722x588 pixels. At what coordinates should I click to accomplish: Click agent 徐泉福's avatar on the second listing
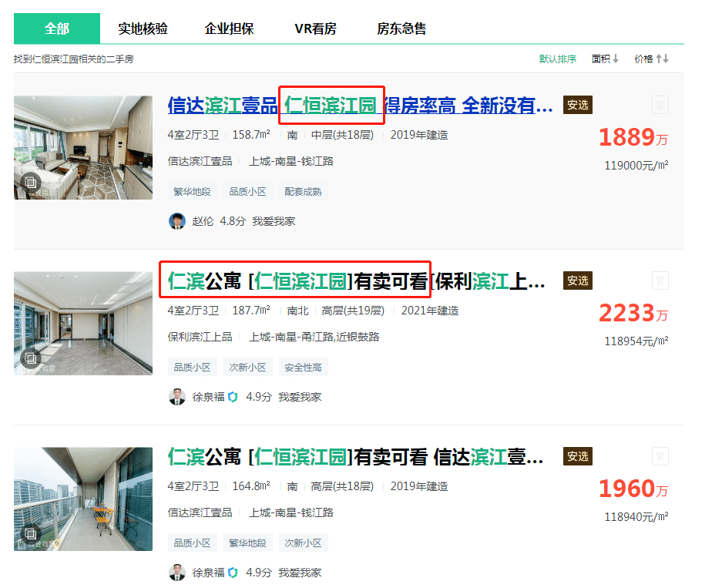click(x=177, y=398)
